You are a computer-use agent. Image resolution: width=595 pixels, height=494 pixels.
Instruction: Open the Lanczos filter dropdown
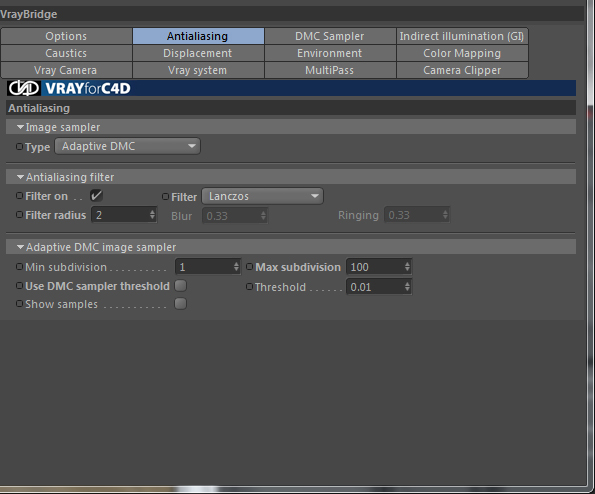point(263,196)
